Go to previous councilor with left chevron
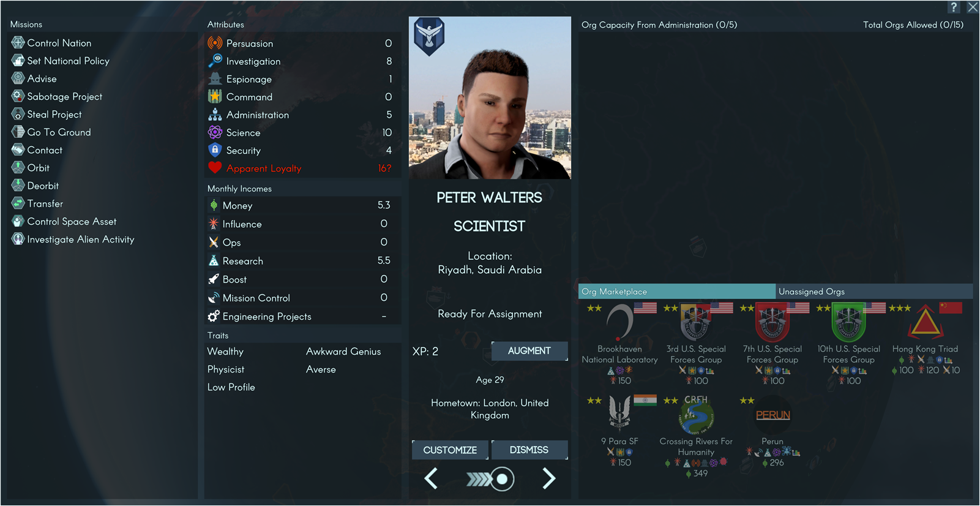Image resolution: width=980 pixels, height=506 pixels. 431,478
